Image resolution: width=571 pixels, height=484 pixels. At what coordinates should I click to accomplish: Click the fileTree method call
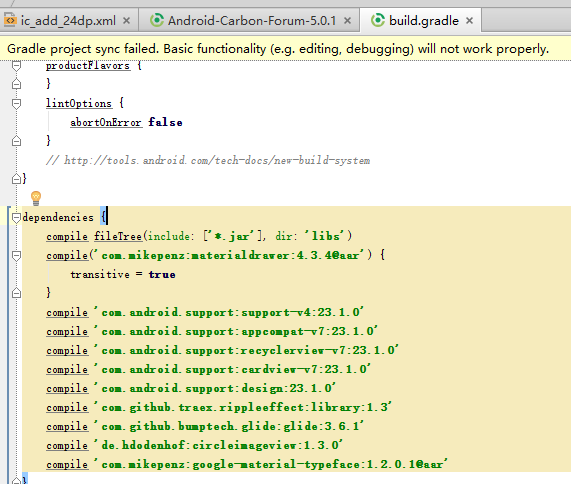[118, 236]
